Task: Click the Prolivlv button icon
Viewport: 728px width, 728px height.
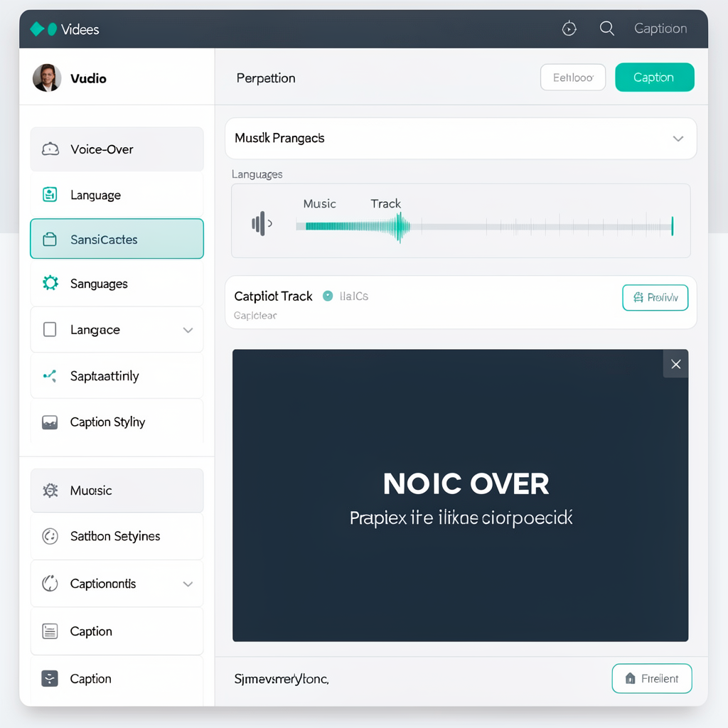Action: [638, 297]
